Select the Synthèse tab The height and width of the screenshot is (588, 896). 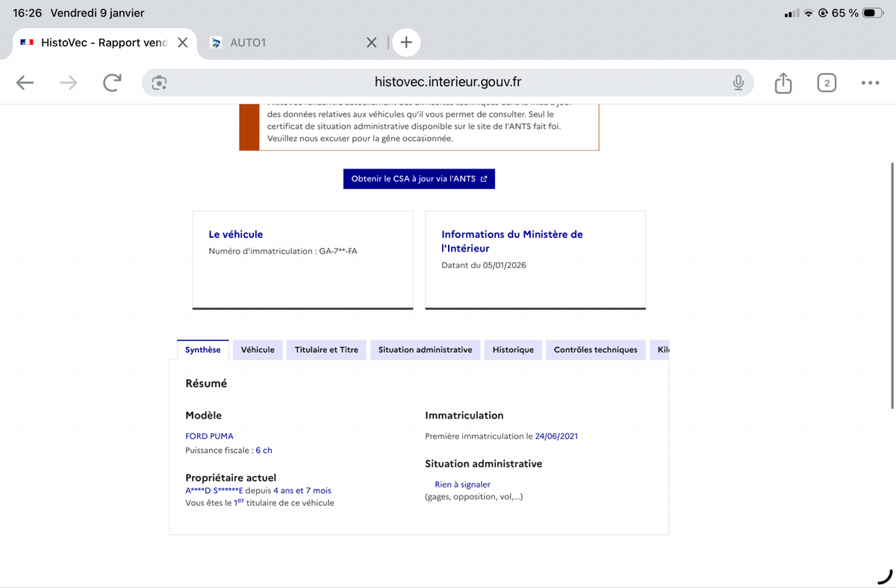coord(203,350)
